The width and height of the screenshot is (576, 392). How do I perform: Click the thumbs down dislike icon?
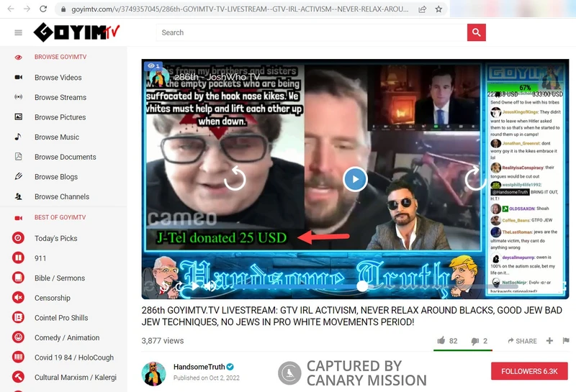474,341
